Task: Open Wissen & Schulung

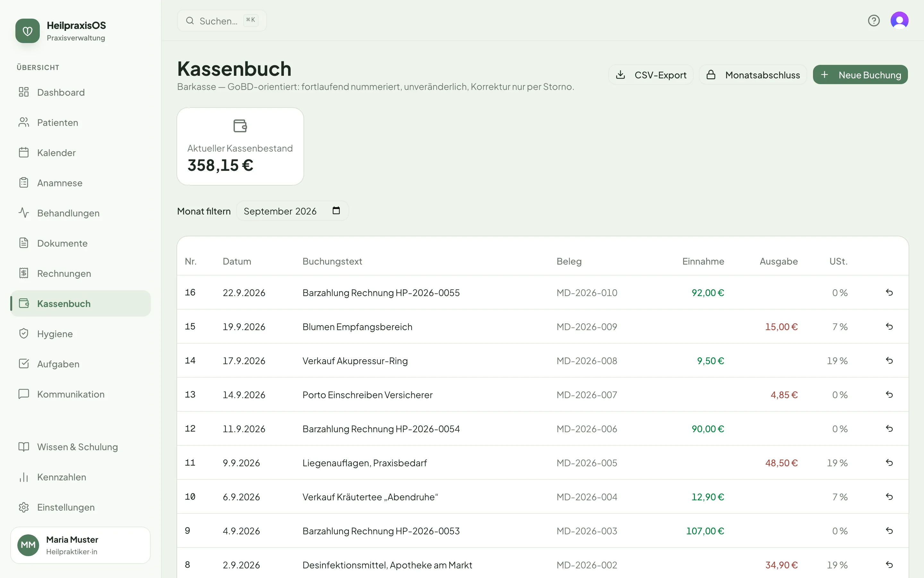Action: click(x=81, y=447)
